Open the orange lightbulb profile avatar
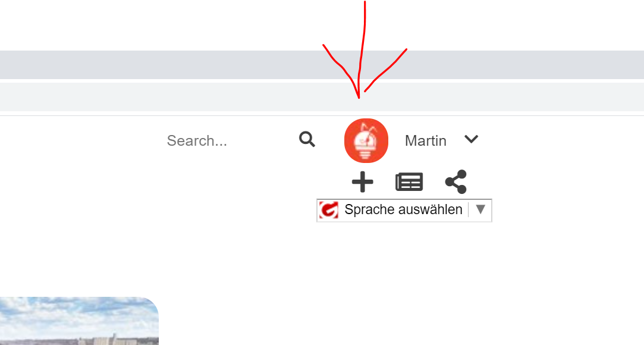Screen dimensions: 644x345 point(366,141)
